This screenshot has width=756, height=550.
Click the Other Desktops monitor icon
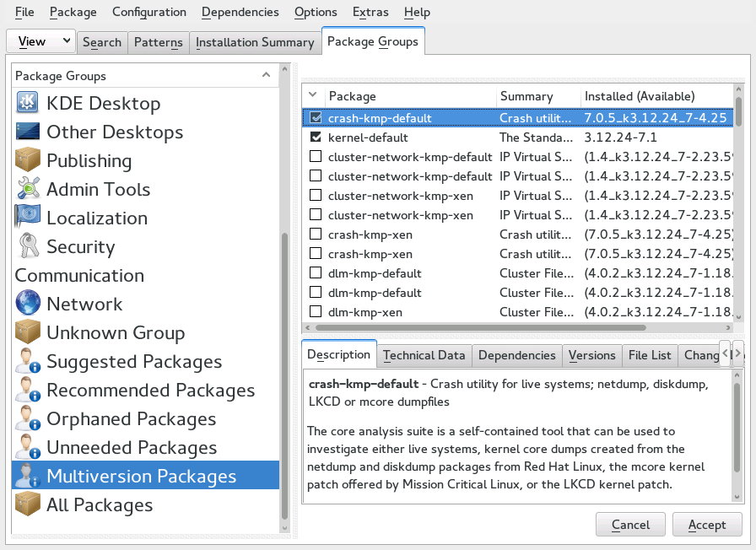[x=28, y=131]
